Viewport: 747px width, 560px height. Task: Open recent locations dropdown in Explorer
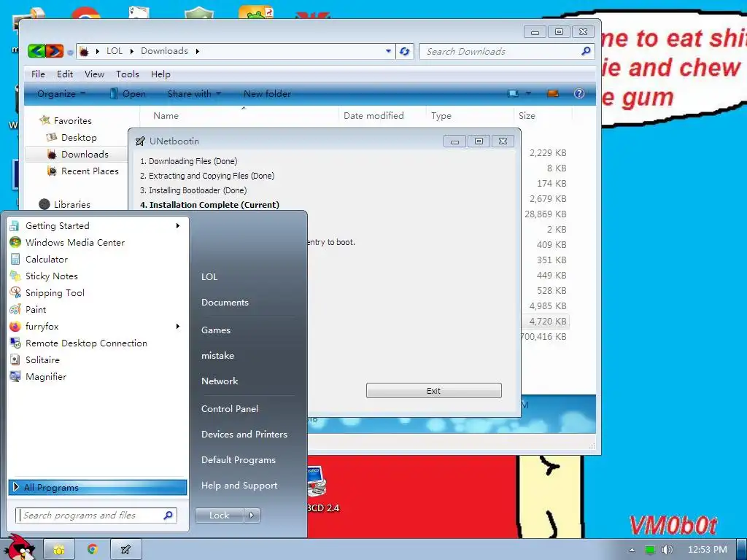point(70,52)
